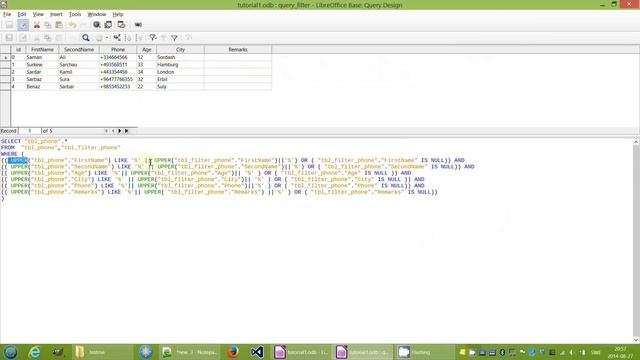Image resolution: width=640 pixels, height=360 pixels.
Task: Select the Remarks column header
Action: pos(238,49)
